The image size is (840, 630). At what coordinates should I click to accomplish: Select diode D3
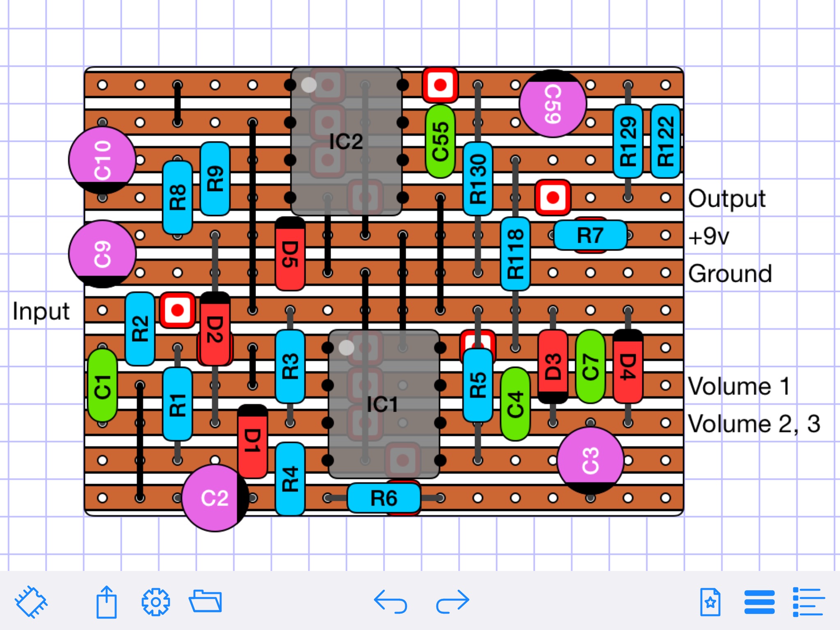pos(553,367)
